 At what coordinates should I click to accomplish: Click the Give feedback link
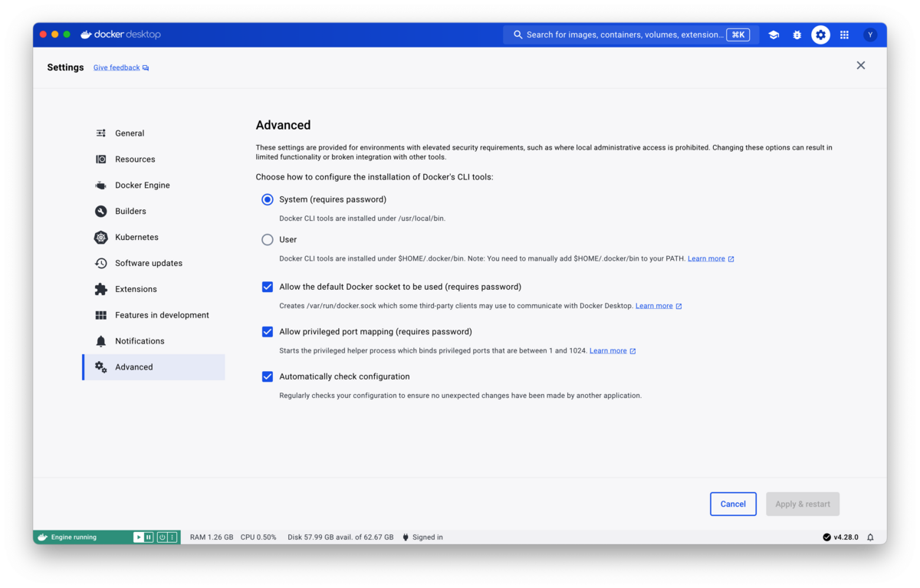(117, 67)
